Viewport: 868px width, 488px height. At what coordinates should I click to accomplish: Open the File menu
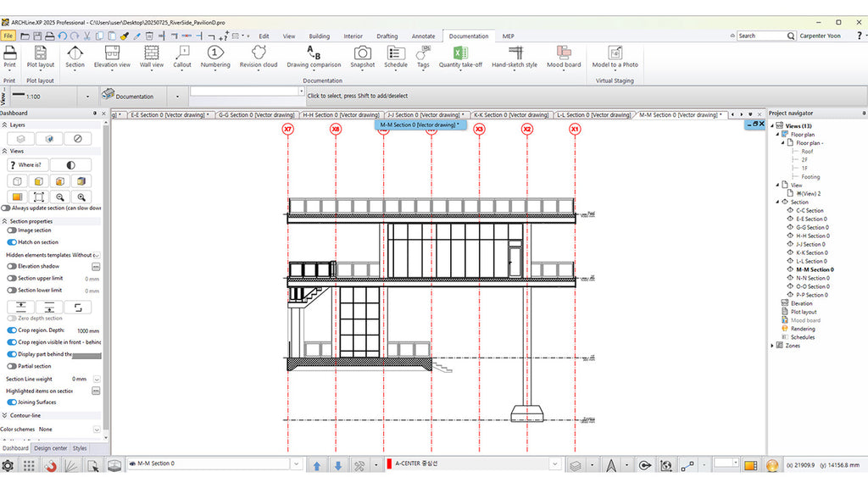(8, 36)
